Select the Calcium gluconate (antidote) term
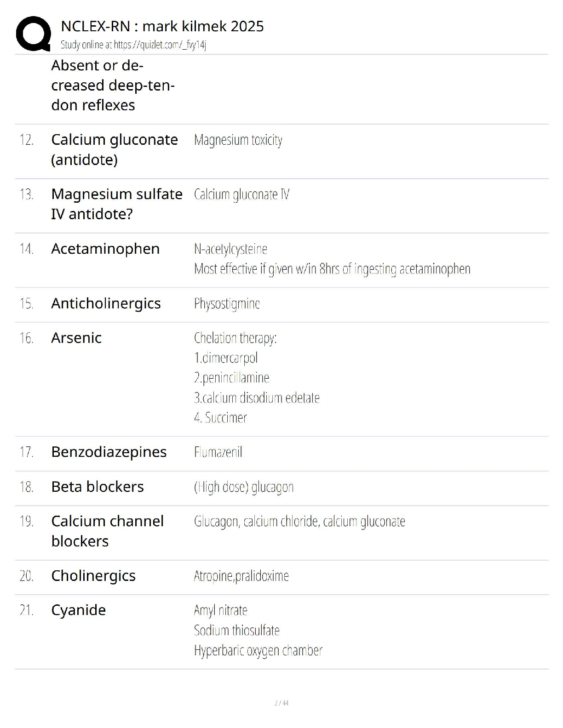This screenshot has height=728, width=563. pos(114,149)
